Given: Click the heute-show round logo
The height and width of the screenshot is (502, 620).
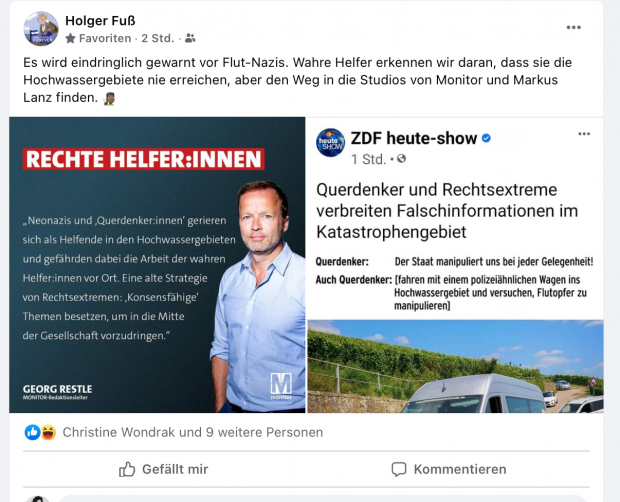Looking at the screenshot, I should coord(330,143).
